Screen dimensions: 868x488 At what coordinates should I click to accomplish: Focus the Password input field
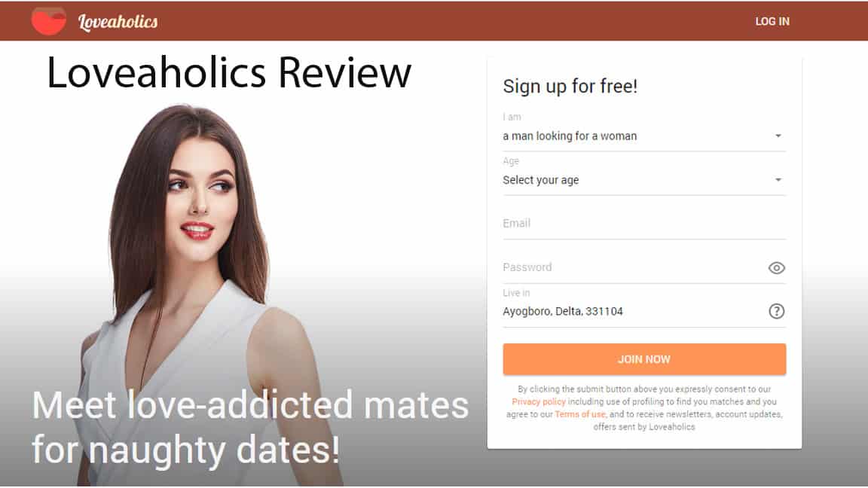tap(634, 268)
